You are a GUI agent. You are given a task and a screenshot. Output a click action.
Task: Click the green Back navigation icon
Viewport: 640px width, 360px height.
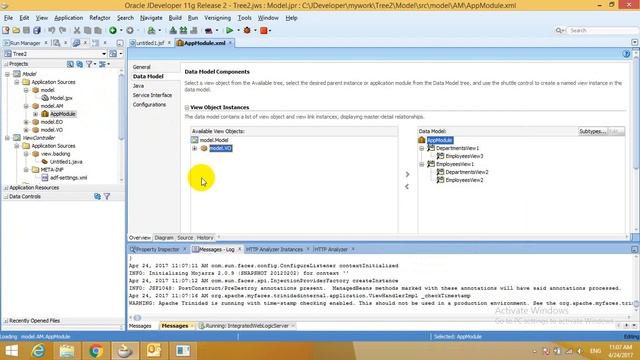click(x=113, y=30)
